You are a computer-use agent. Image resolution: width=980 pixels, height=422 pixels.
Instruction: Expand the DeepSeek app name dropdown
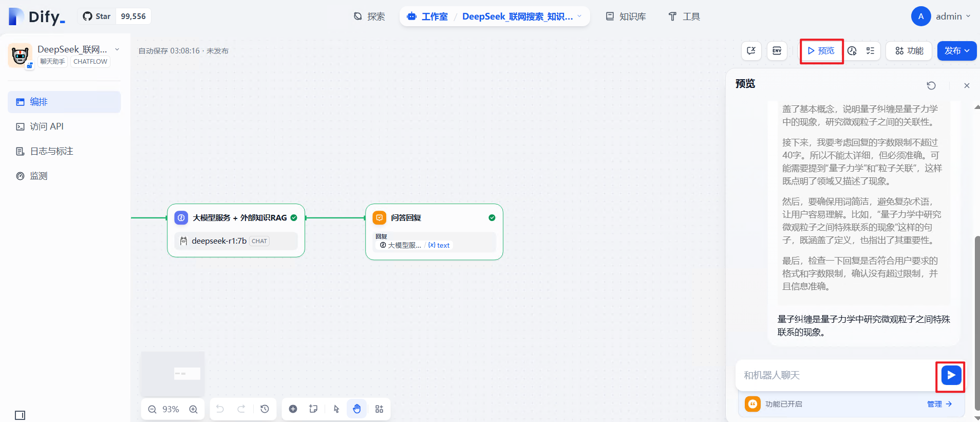pos(117,49)
